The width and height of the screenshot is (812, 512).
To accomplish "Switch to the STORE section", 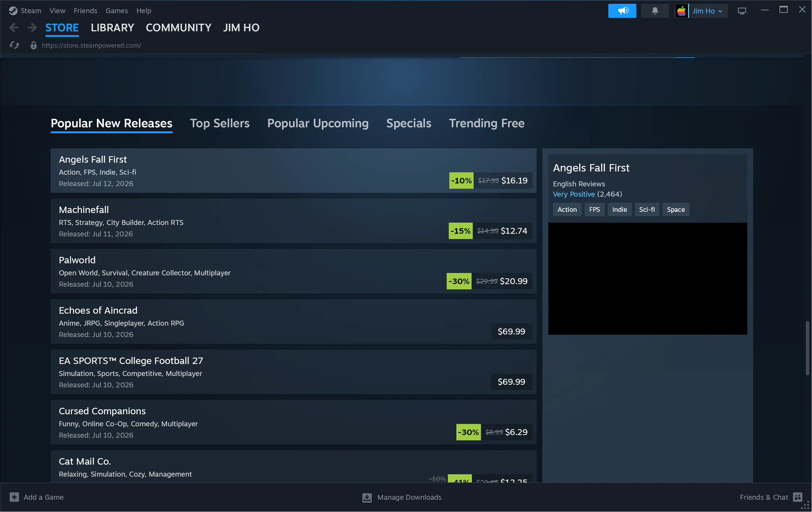I will tap(62, 28).
